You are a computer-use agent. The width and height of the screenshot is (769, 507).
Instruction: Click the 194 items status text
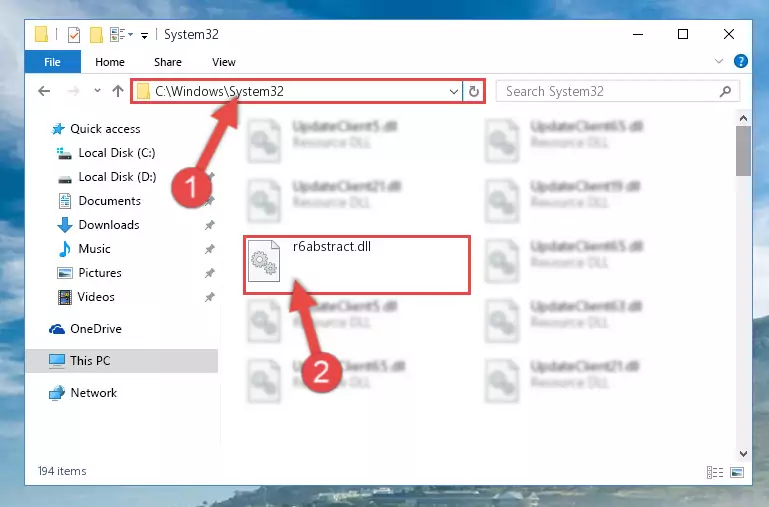(62, 471)
